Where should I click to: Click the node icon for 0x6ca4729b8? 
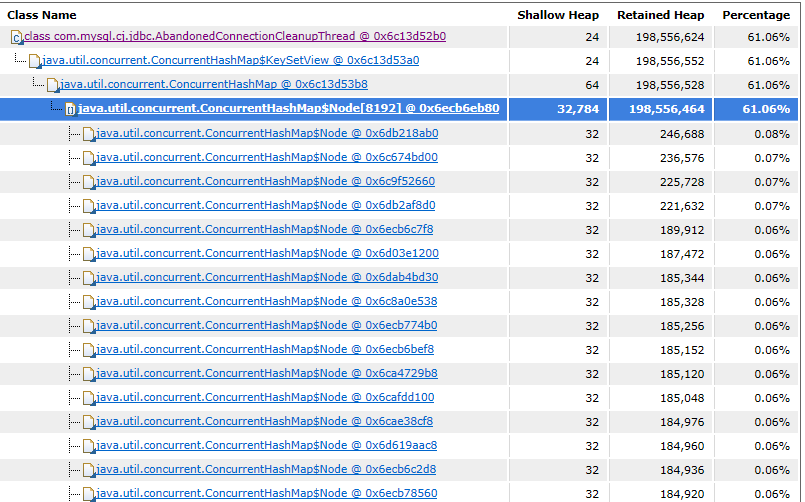[89, 374]
